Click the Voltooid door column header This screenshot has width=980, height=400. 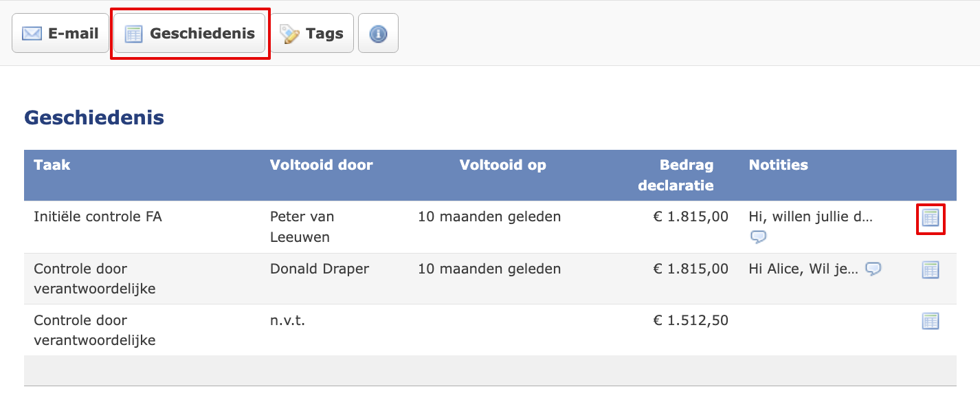click(322, 165)
